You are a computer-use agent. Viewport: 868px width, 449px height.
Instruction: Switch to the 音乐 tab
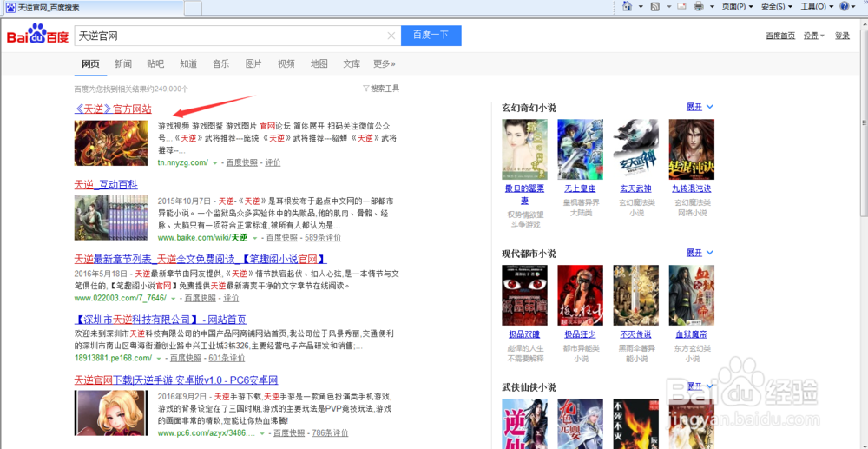click(x=220, y=63)
